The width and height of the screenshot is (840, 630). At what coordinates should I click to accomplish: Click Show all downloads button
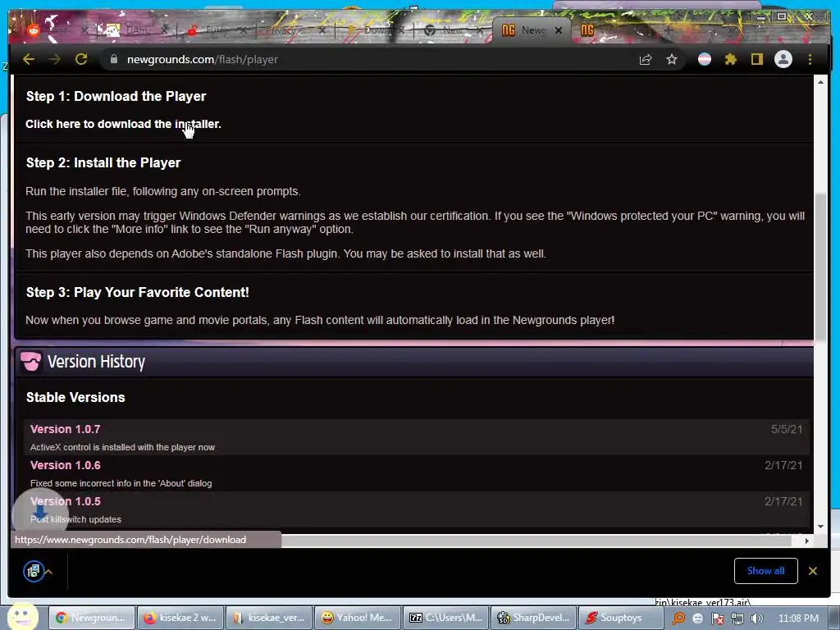coord(765,571)
